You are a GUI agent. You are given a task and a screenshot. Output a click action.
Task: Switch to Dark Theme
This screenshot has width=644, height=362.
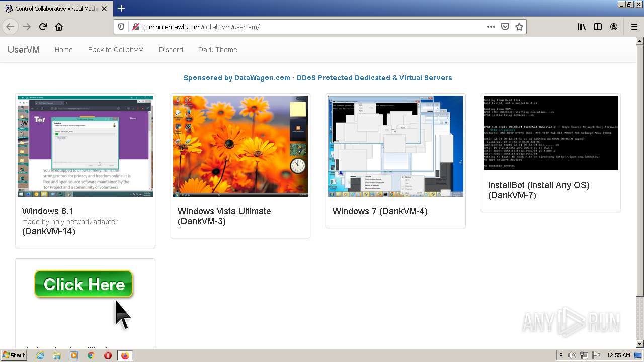[218, 50]
